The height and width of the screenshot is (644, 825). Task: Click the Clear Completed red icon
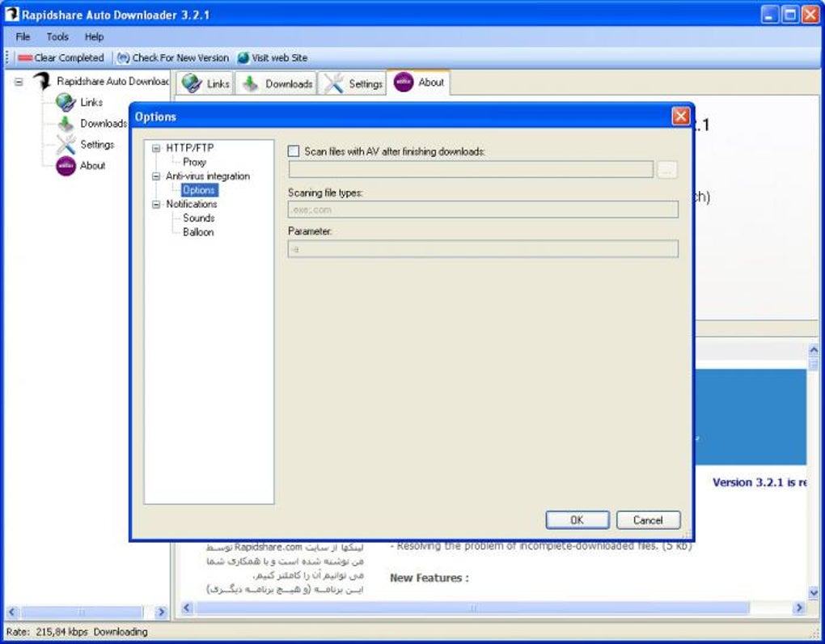(25, 58)
